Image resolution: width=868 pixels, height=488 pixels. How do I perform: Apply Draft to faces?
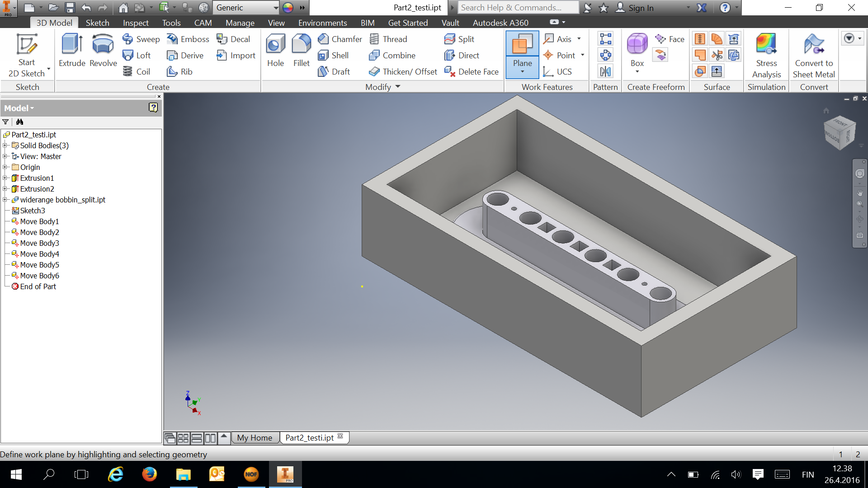pyautogui.click(x=334, y=72)
